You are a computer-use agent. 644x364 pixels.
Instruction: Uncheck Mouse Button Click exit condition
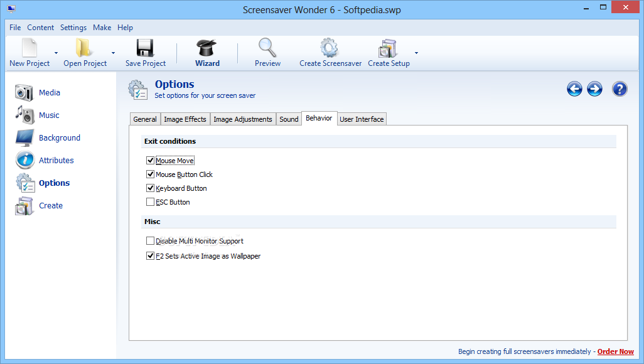(x=150, y=174)
